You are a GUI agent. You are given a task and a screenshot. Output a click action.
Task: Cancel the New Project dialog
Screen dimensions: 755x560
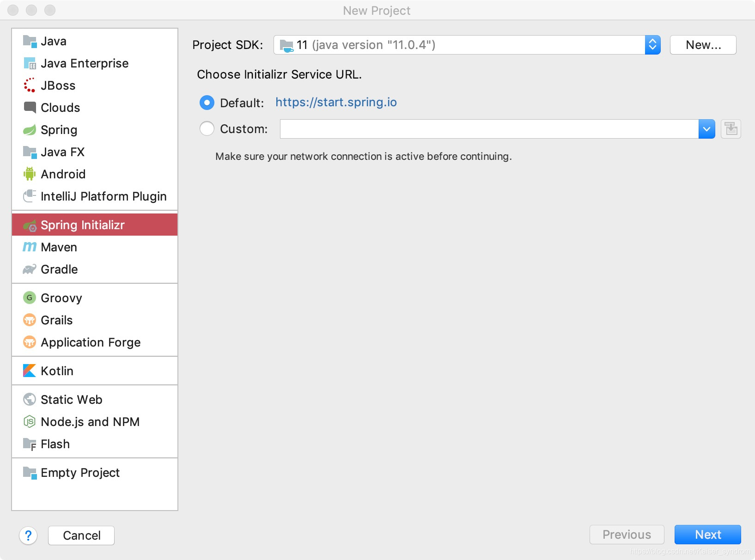pyautogui.click(x=81, y=536)
